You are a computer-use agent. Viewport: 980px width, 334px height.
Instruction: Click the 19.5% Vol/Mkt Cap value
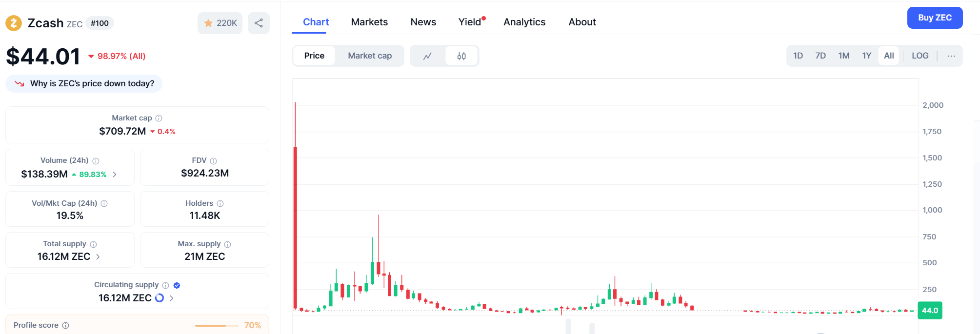click(70, 216)
